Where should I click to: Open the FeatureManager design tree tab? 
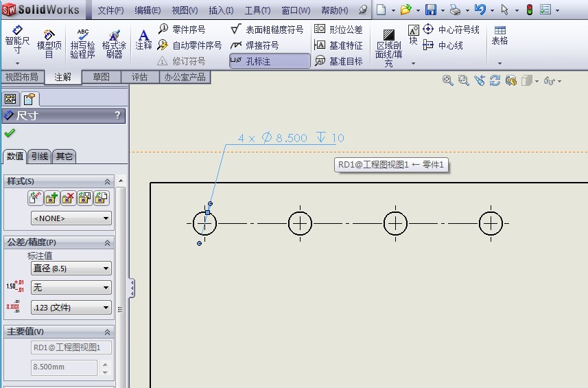[x=10, y=99]
